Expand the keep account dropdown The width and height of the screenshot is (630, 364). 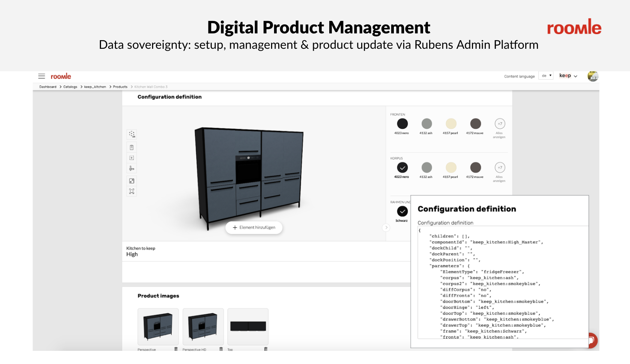click(568, 76)
